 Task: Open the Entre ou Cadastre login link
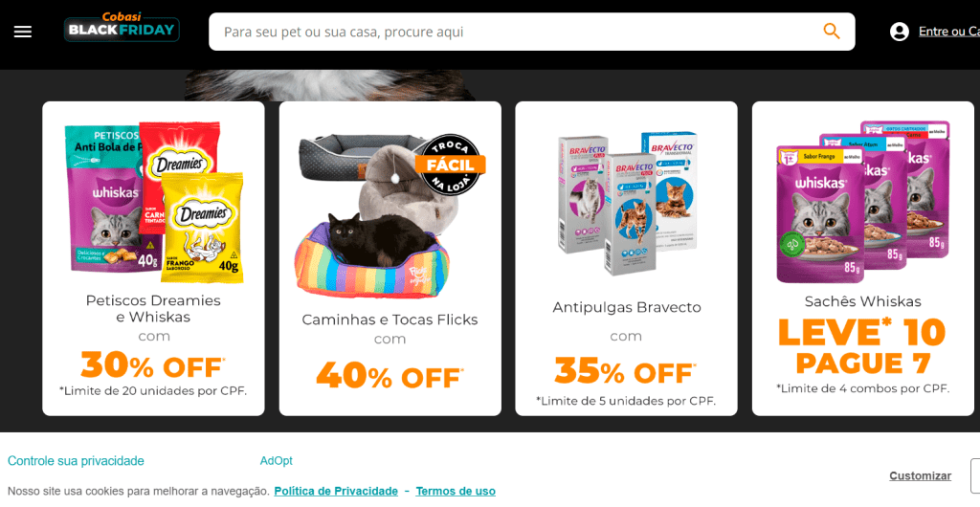[x=948, y=32]
